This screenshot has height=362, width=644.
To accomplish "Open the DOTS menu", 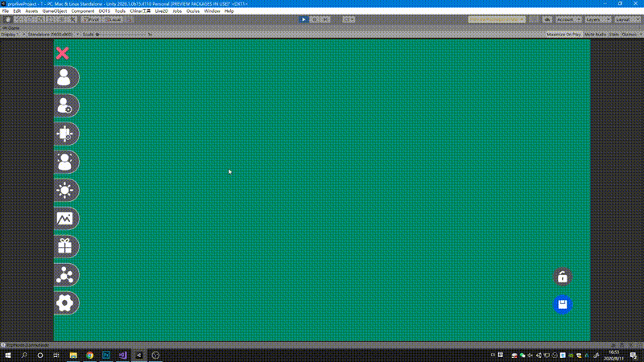I will point(105,11).
